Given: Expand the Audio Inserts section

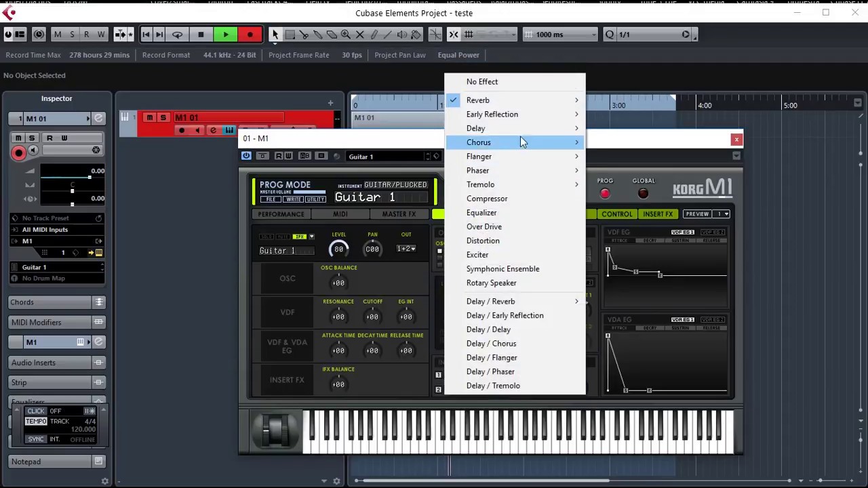Looking at the screenshot, I should 56,363.
